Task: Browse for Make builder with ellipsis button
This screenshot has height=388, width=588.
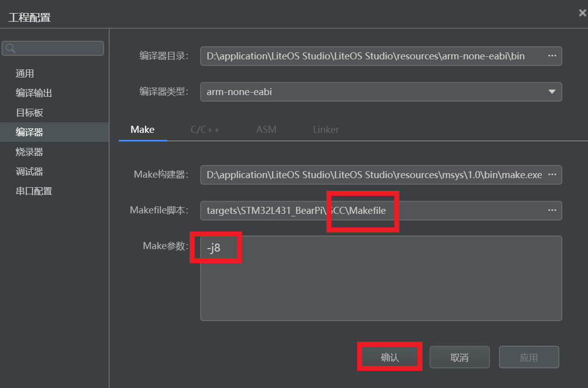Action: point(552,175)
